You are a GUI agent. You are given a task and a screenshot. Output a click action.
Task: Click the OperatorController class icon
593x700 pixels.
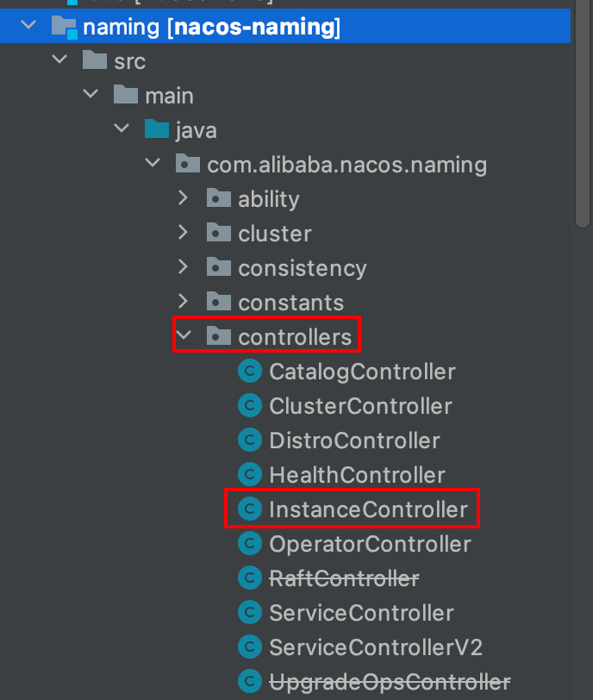pyautogui.click(x=250, y=544)
